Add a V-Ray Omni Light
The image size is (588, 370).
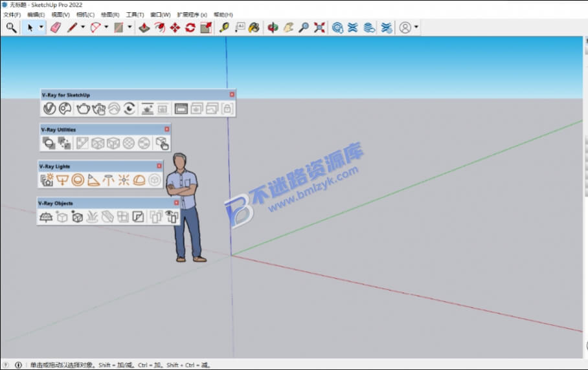click(124, 180)
